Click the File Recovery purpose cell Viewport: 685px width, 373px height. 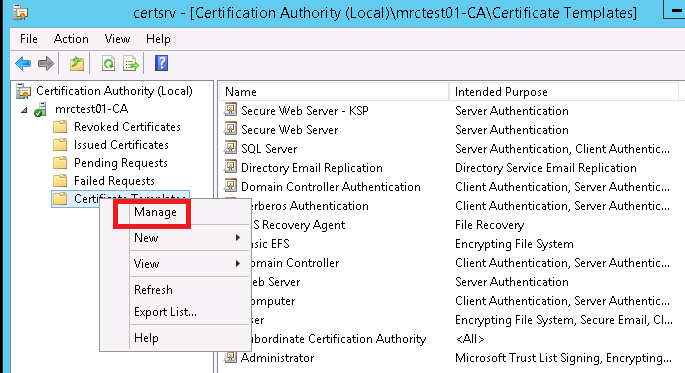[489, 224]
